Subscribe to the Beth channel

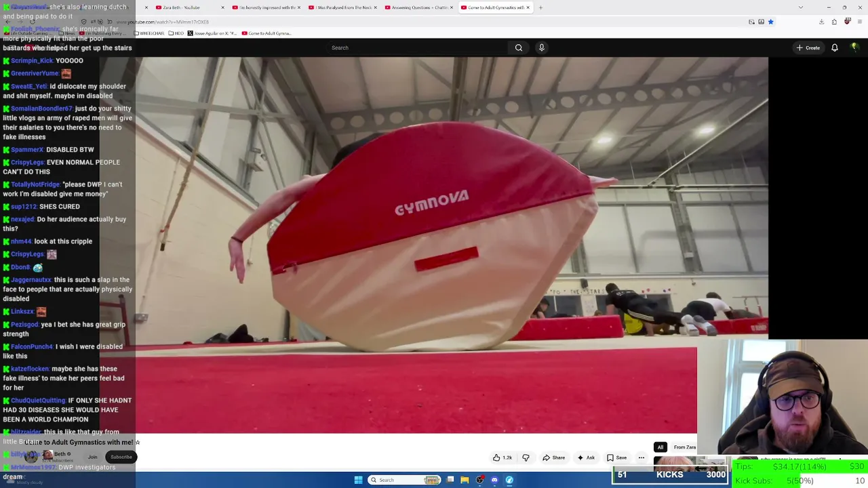click(121, 457)
